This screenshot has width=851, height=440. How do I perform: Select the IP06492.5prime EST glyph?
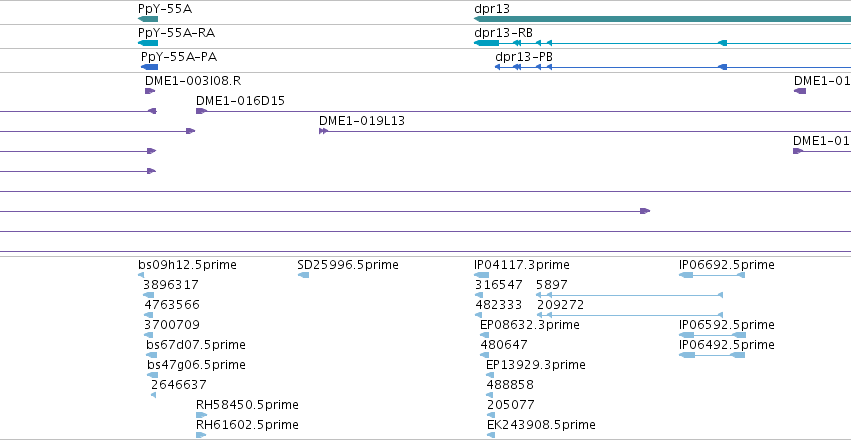click(712, 355)
